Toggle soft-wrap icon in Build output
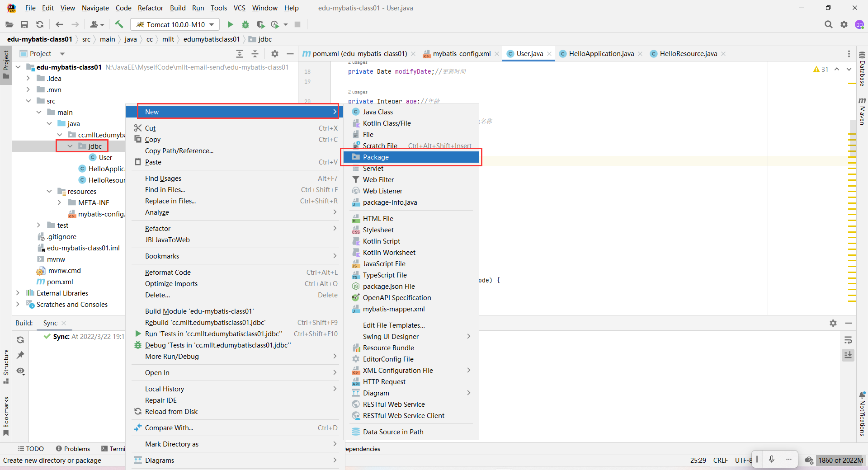The width and height of the screenshot is (868, 470). coord(848,340)
